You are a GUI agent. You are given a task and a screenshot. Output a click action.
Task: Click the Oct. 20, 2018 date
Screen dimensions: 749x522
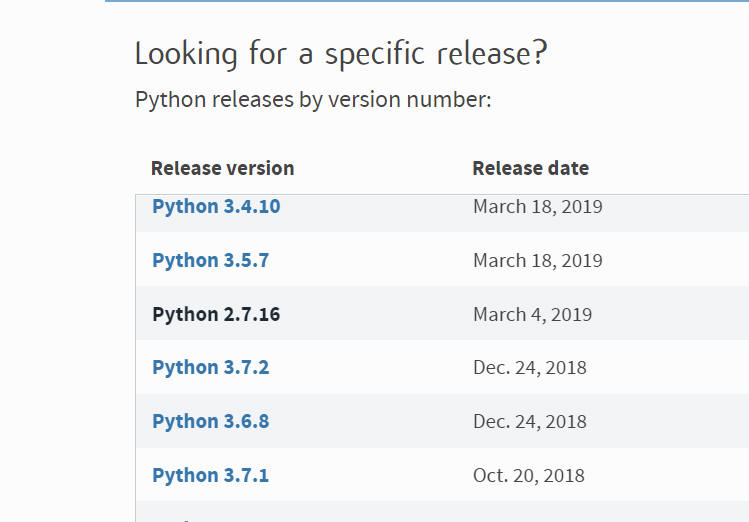[x=528, y=475]
